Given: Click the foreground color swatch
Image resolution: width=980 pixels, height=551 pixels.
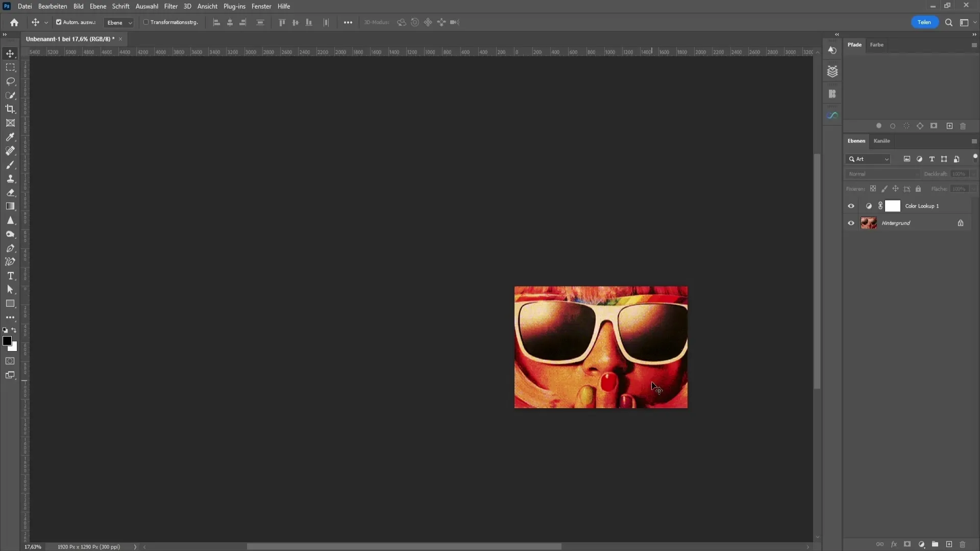Looking at the screenshot, I should coord(7,341).
